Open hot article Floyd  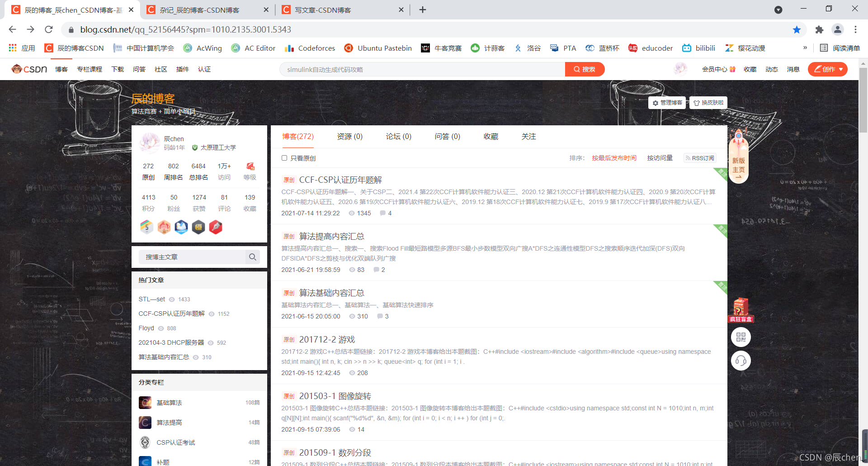pos(146,328)
